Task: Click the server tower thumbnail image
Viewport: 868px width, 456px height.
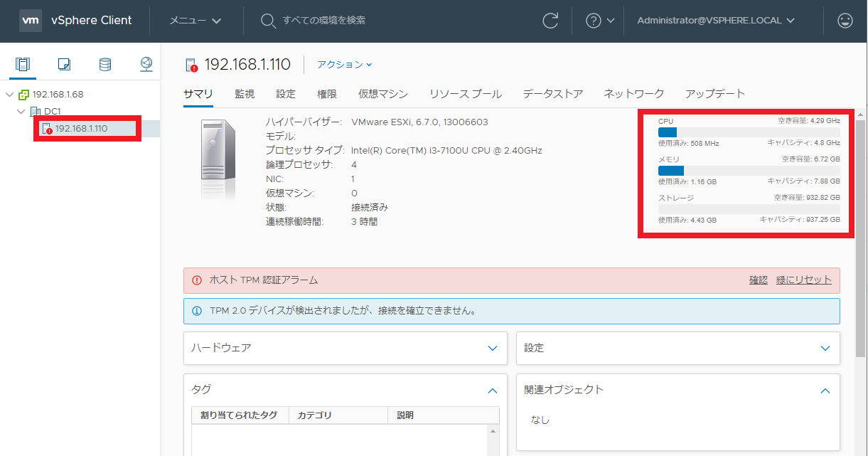Action: tap(218, 158)
